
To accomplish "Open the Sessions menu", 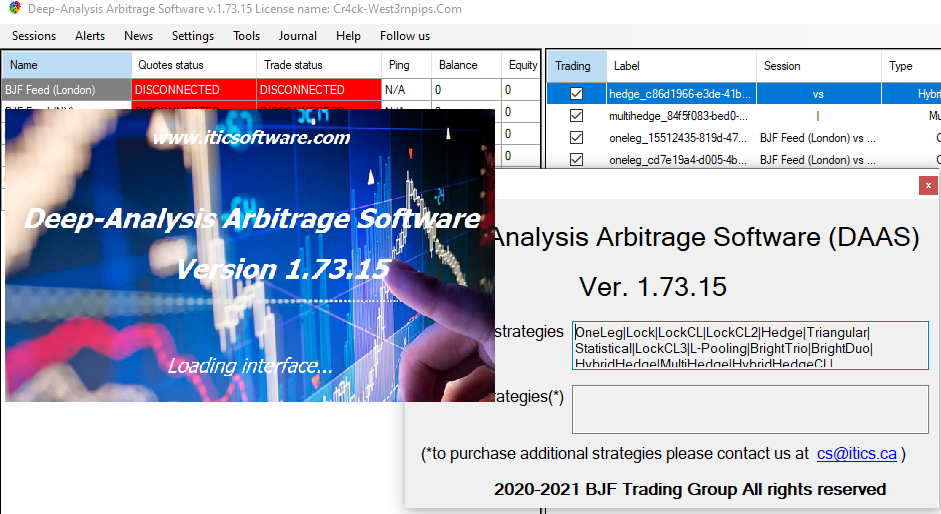I will click(x=34, y=36).
